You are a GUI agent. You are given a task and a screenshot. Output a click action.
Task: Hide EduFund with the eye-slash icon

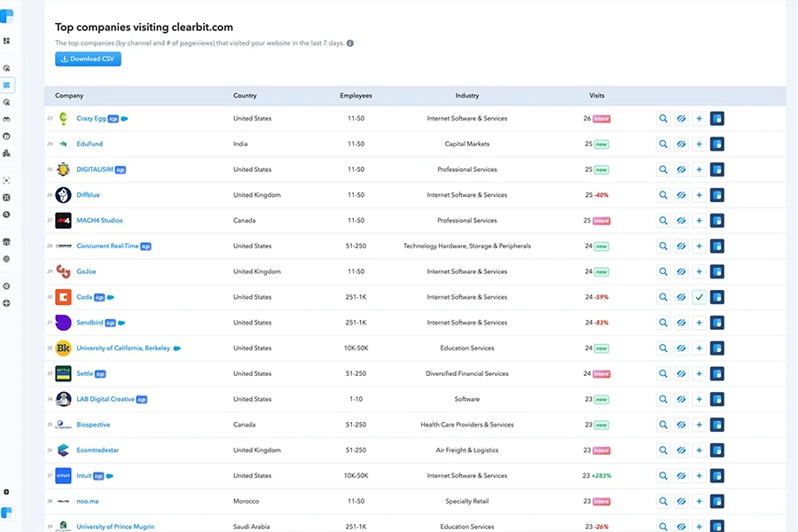681,144
